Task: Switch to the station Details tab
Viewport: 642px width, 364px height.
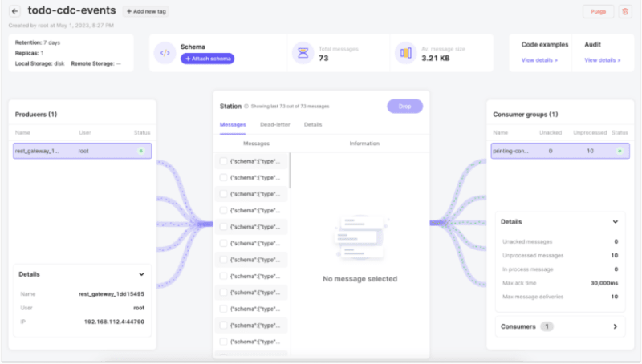Action: [x=313, y=125]
